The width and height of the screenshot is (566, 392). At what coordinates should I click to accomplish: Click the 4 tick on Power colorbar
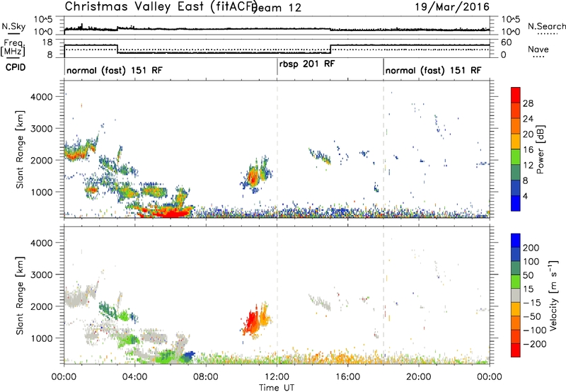tap(525, 196)
